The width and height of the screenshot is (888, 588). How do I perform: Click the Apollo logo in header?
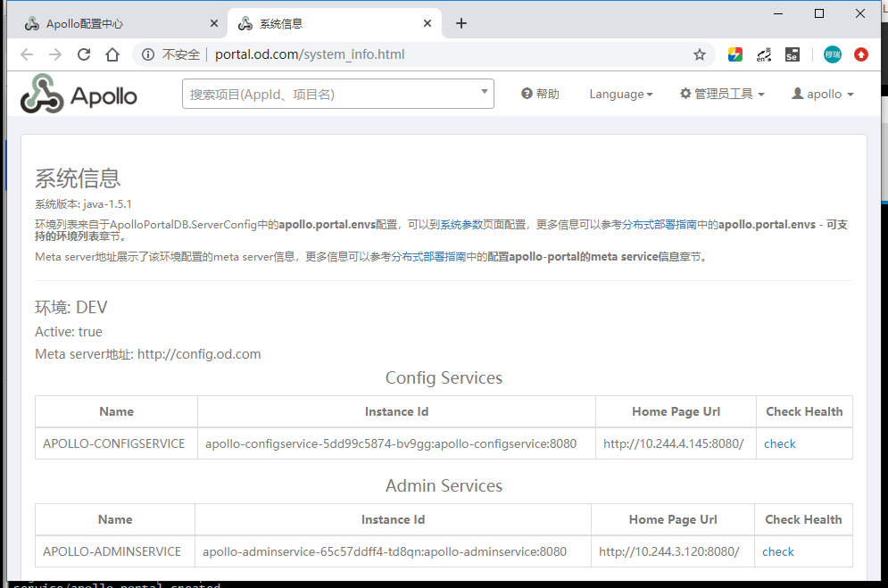point(79,94)
